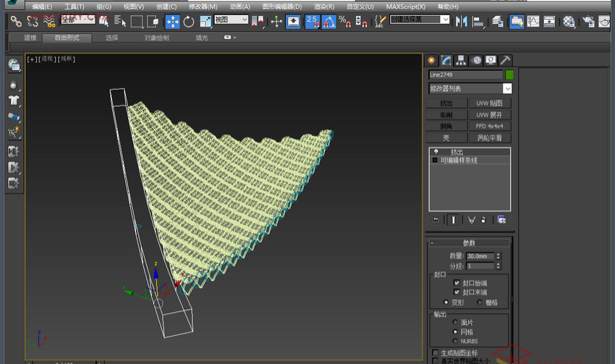Image resolution: width=615 pixels, height=364 pixels.
Task: Select the Unlink Selection tool
Action: point(33,21)
